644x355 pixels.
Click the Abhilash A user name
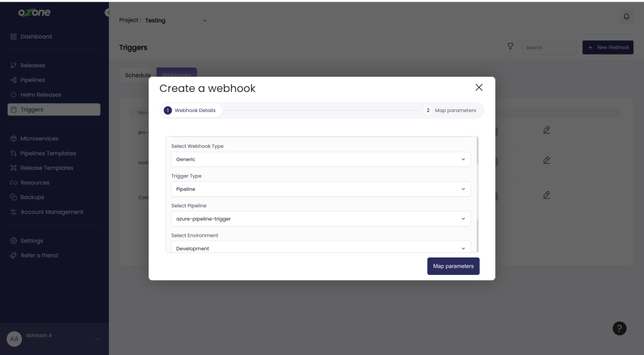click(x=39, y=335)
